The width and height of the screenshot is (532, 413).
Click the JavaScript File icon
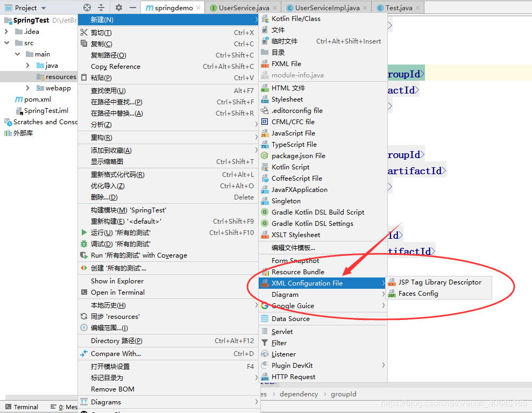click(x=265, y=133)
